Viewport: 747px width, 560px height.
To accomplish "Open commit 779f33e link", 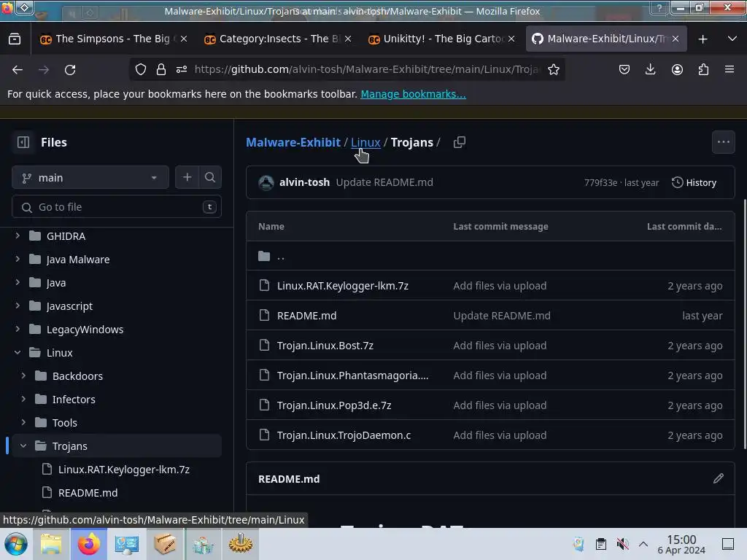I will pos(601,183).
